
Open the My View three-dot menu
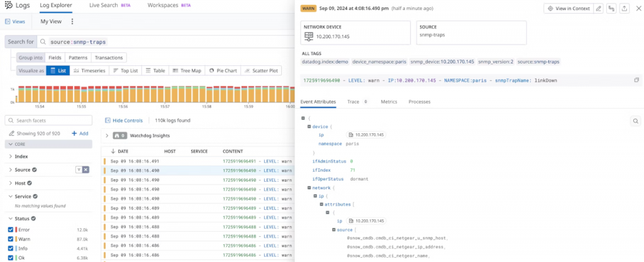pyautogui.click(x=72, y=21)
